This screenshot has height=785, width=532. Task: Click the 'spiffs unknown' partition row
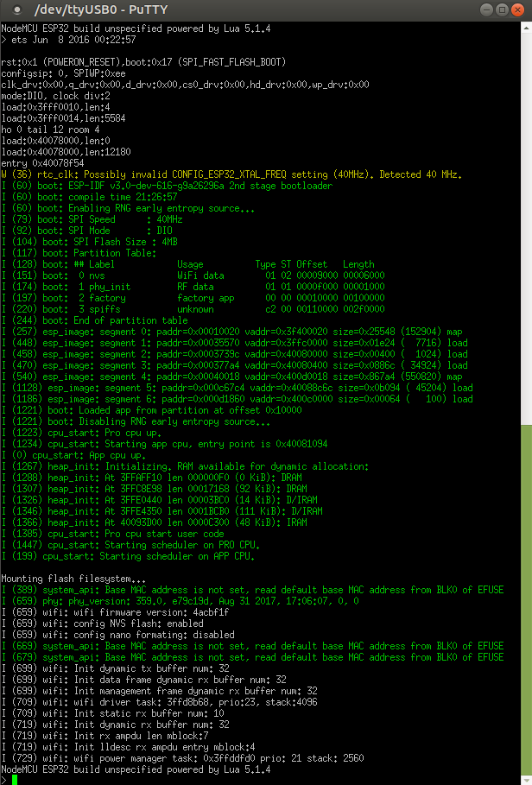pyautogui.click(x=193, y=309)
